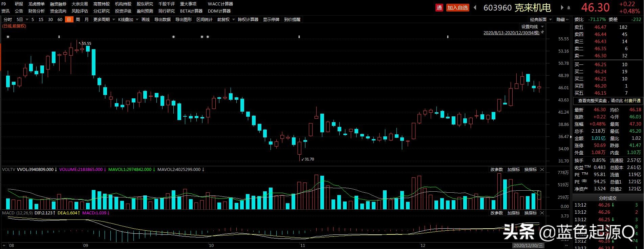Open the DDM计算器 menu item
644x249 pixels.
pos(219,11)
